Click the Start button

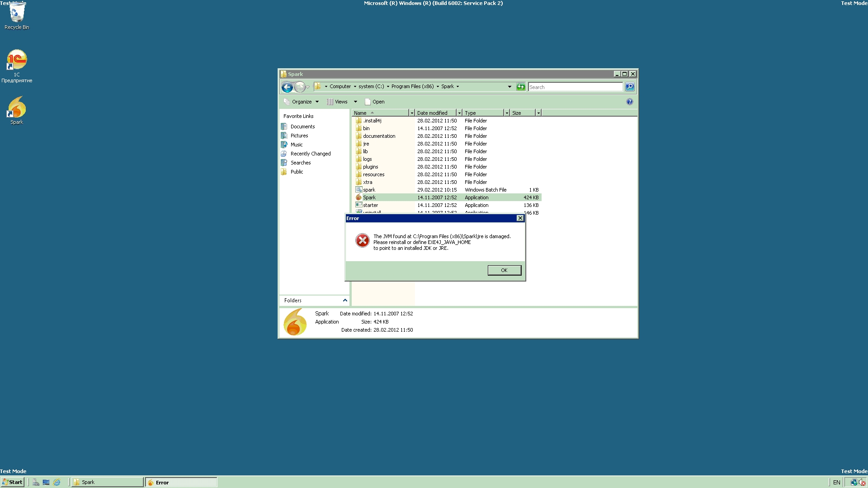[12, 482]
